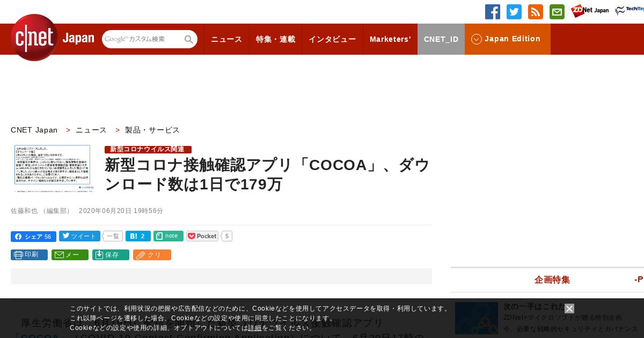
Task: Close the cookie notice banner
Action: (569, 308)
